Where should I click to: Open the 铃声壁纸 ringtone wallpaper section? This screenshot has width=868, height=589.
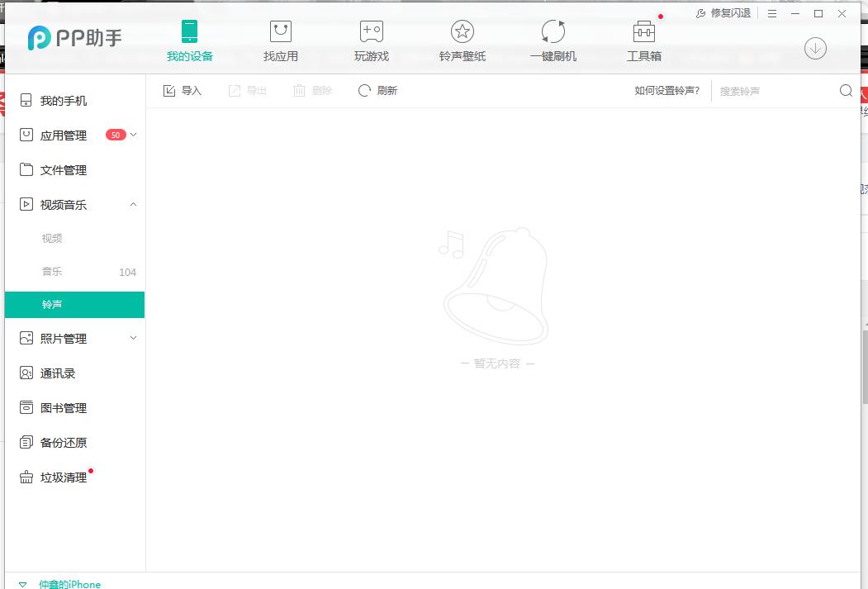[462, 40]
